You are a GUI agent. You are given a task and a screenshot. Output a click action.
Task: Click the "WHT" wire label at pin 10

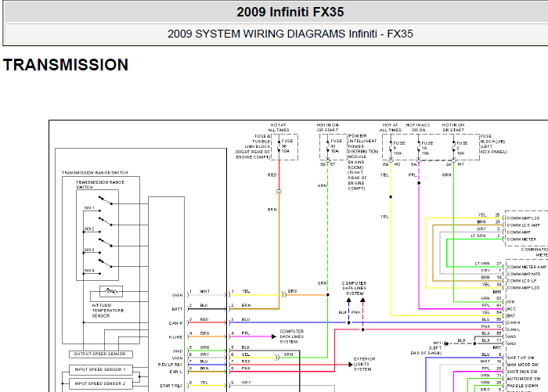point(485,361)
